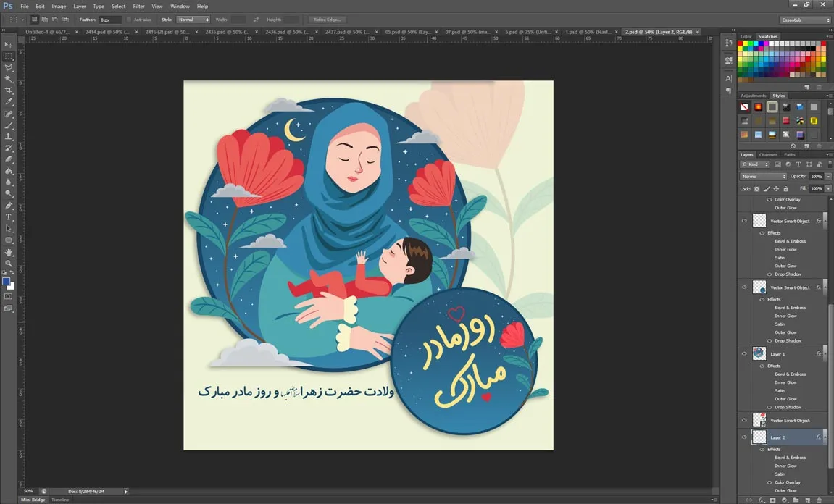Enable the Anti-alias checkbox

click(129, 20)
